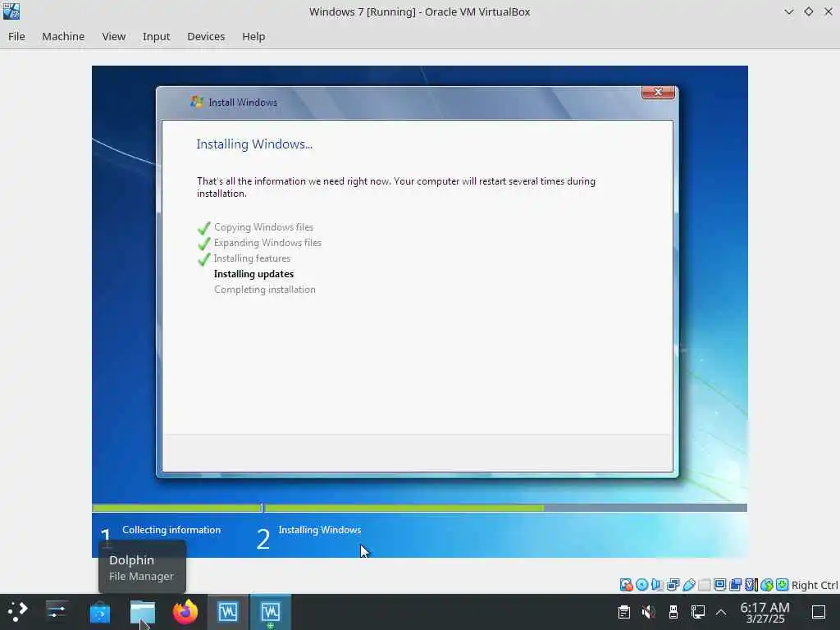Click the VirtualBox icon in the title bar
Image resolution: width=840 pixels, height=630 pixels.
pos(11,11)
